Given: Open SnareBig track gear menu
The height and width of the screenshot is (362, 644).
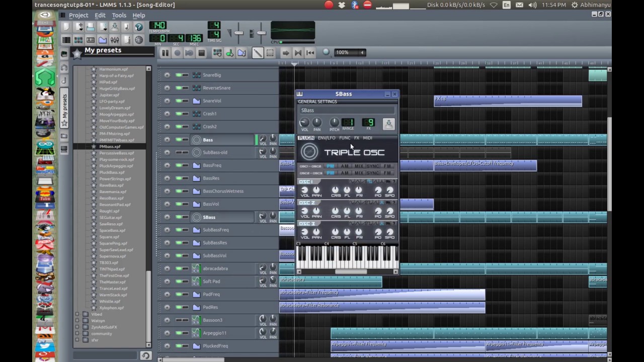Looking at the screenshot, I should [x=167, y=75].
